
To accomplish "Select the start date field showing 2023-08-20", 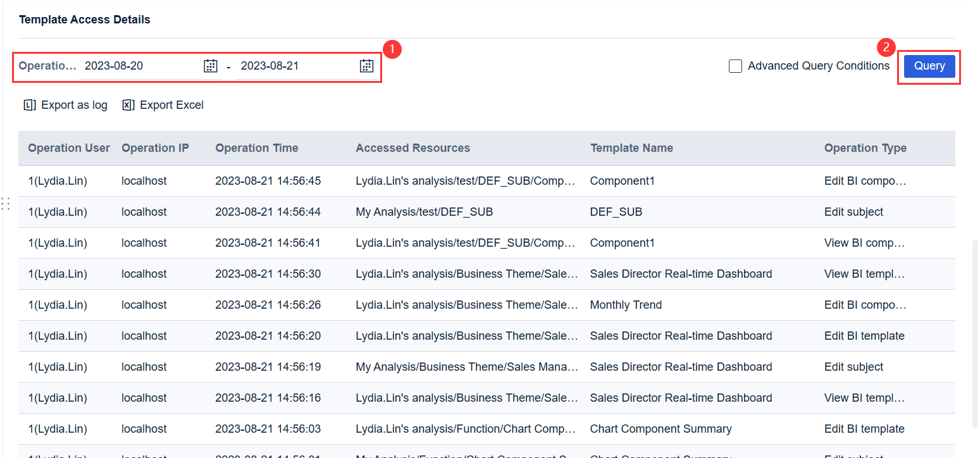I will coord(139,65).
